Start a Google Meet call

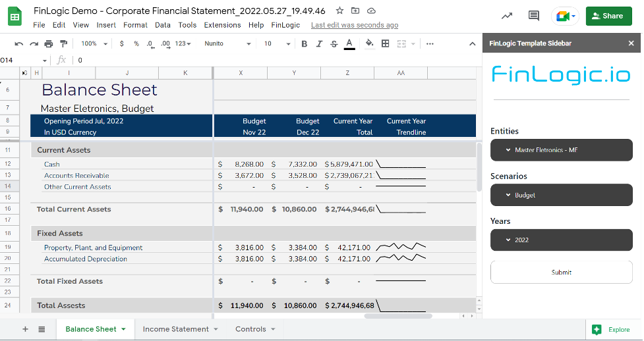(565, 16)
